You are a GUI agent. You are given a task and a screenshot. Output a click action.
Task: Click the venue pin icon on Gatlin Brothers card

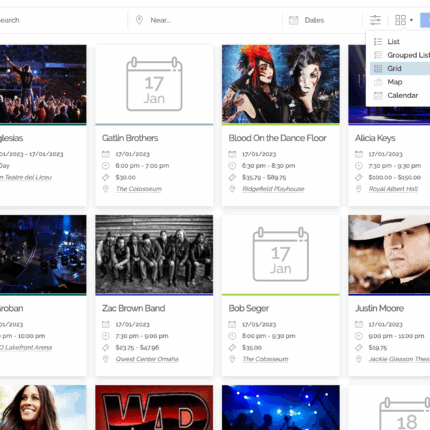(x=106, y=189)
